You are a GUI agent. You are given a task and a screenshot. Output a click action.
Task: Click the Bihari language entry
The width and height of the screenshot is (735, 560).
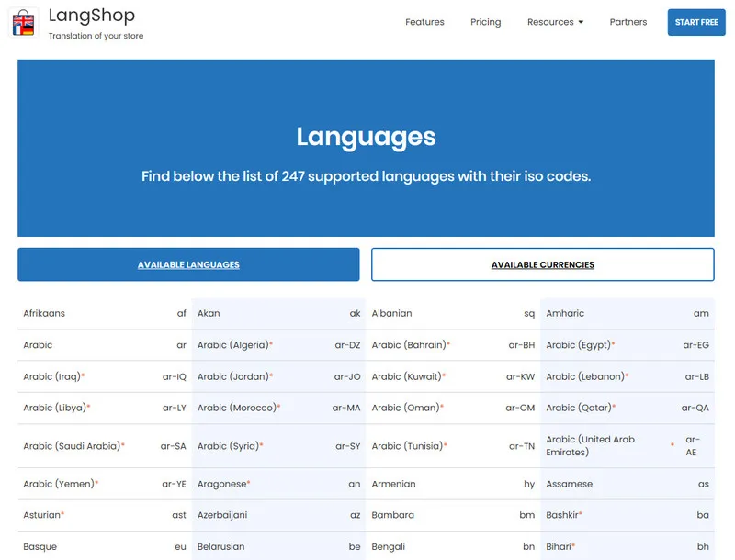pyautogui.click(x=628, y=546)
